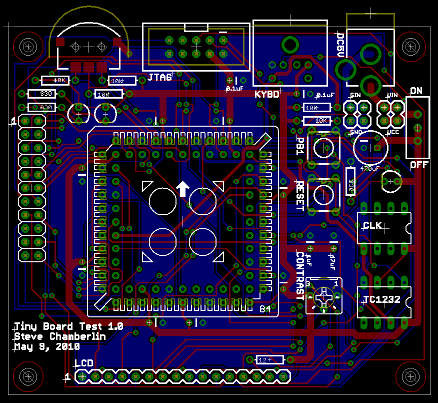This screenshot has width=438, height=403.
Task: Click the 470uF capacitor footprint
Action: click(x=371, y=148)
